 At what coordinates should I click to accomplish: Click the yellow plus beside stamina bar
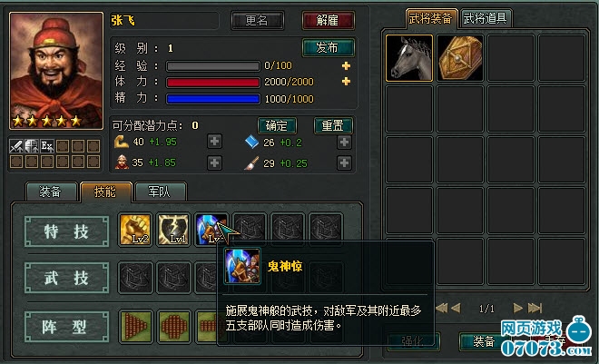[346, 82]
